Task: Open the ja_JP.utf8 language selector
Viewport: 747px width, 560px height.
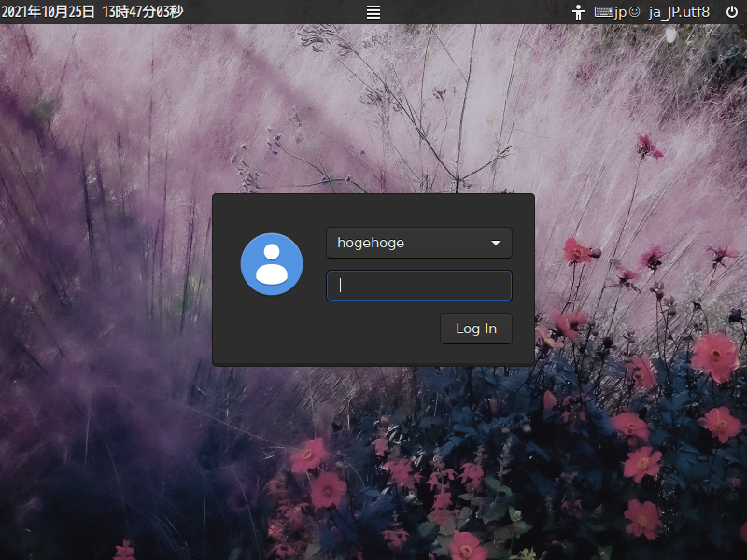Action: [679, 12]
